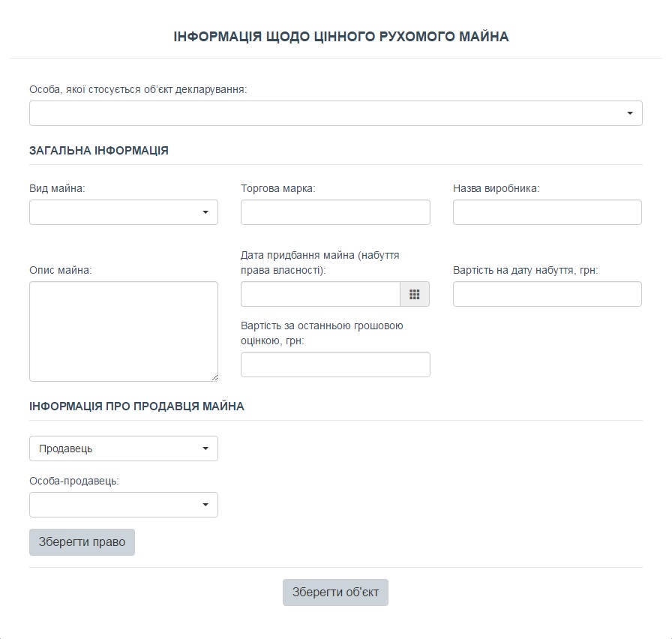Click the 'Торгова марка:' label text
This screenshot has width=672, height=639.
(277, 188)
